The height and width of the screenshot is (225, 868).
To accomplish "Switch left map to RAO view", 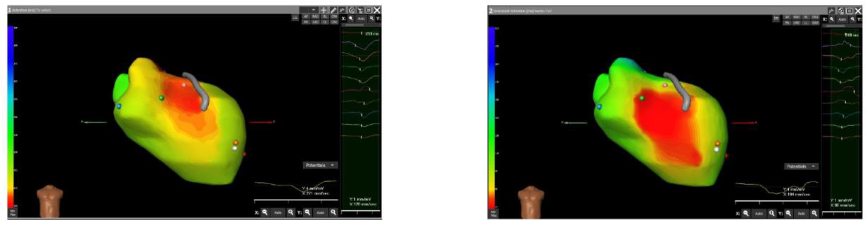I will [x=315, y=16].
